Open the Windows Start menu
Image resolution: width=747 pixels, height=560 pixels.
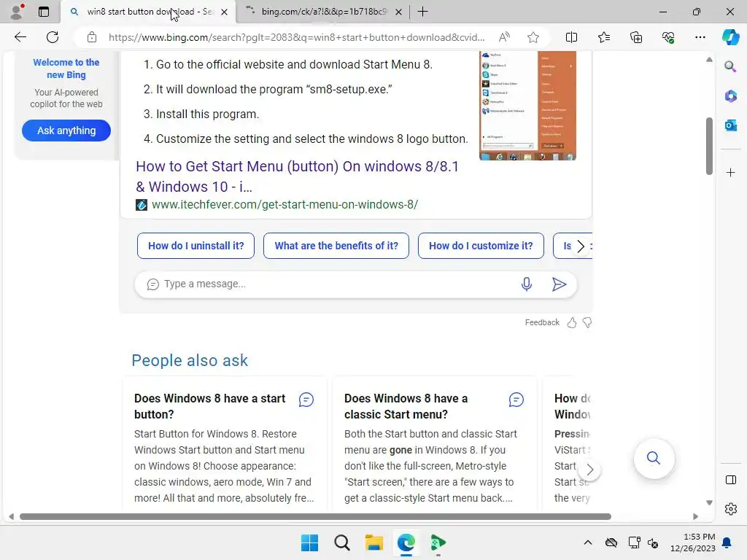309,542
